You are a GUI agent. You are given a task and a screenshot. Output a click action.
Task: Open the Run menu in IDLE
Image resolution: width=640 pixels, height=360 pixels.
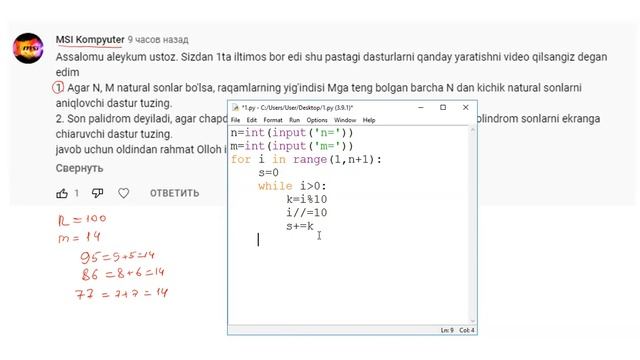coord(294,120)
